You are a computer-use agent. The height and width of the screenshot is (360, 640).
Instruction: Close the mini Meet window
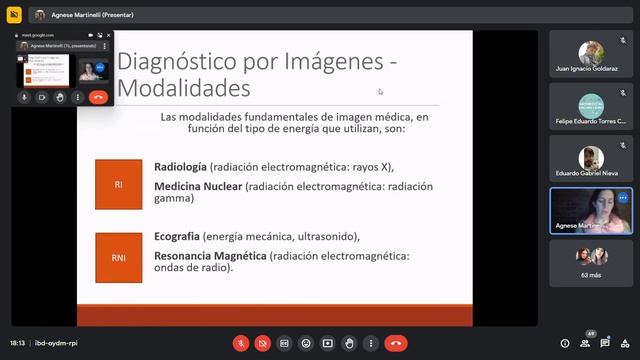pyautogui.click(x=109, y=36)
